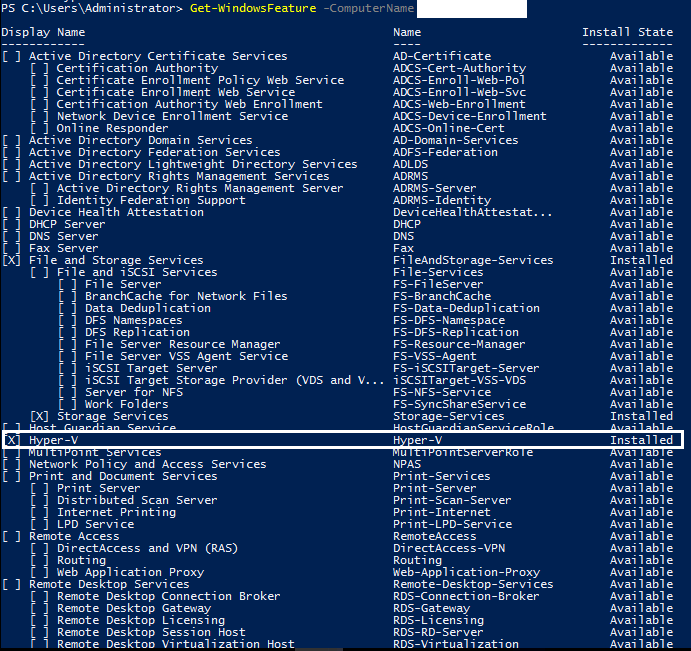
Task: Click Remote Desktop Session Host text
Action: pos(151,632)
